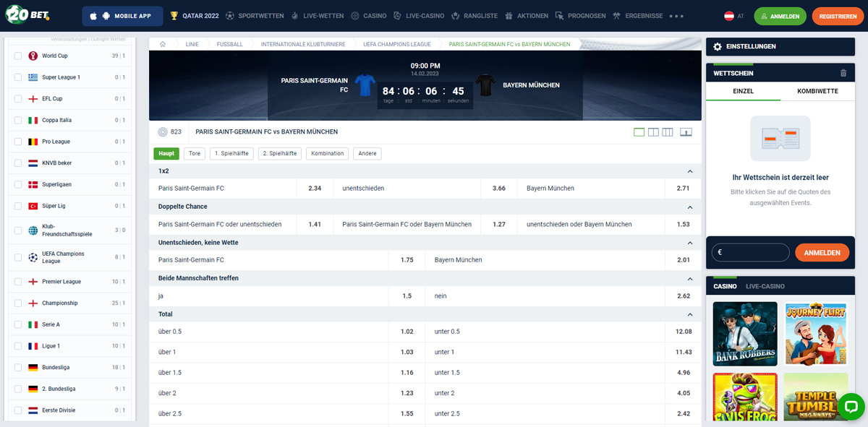Open Ergebnisse in the top navigation
Image resolution: width=868 pixels, height=427 pixels.
pos(637,15)
